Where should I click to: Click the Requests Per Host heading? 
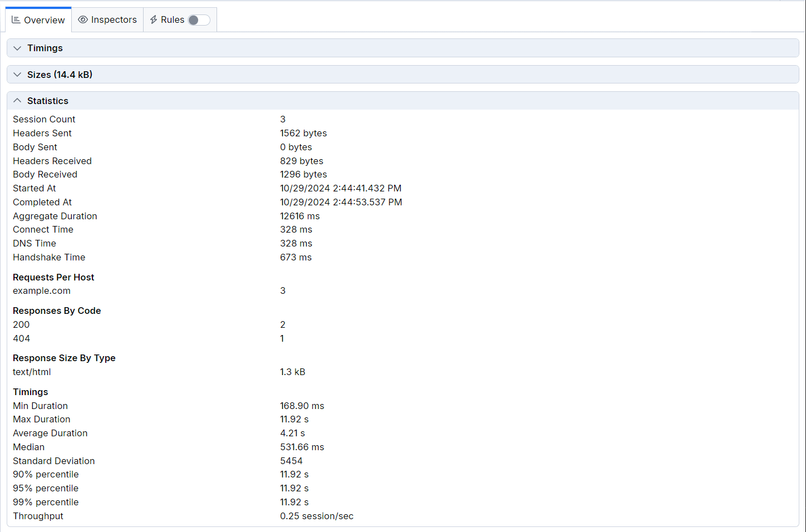53,277
